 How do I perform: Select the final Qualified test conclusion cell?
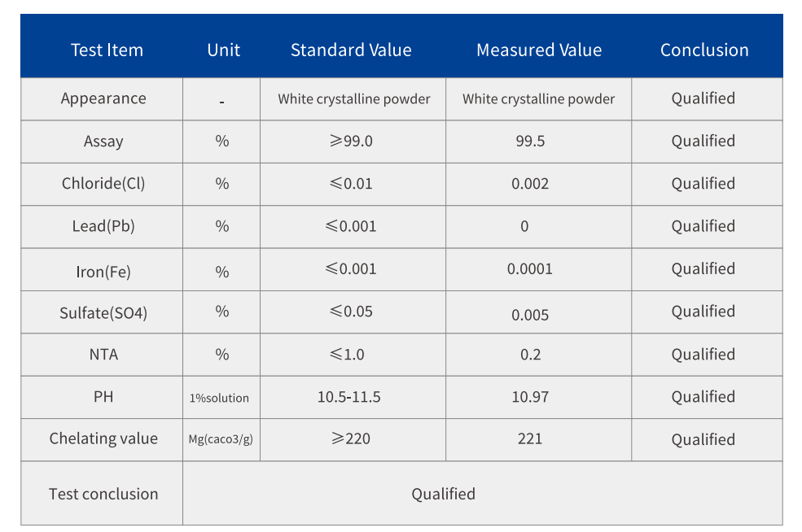pyautogui.click(x=443, y=494)
